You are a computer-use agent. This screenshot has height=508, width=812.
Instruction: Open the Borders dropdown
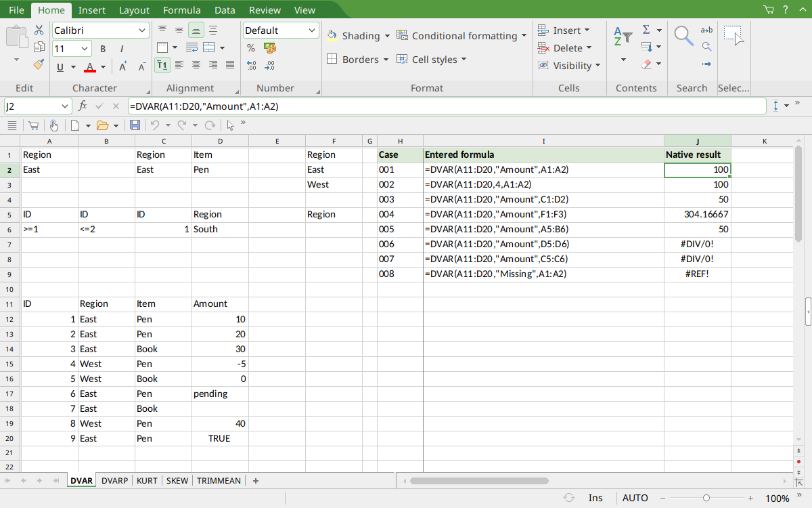386,60
